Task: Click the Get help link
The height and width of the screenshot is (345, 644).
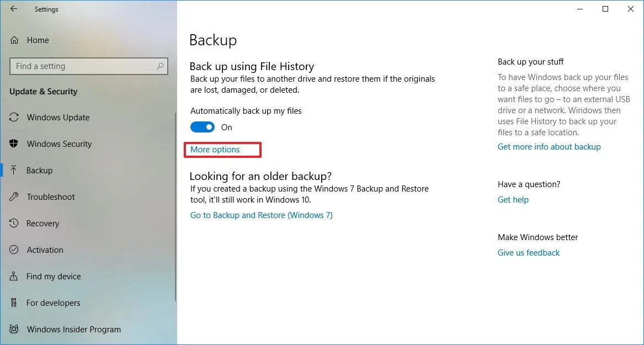Action: click(513, 200)
